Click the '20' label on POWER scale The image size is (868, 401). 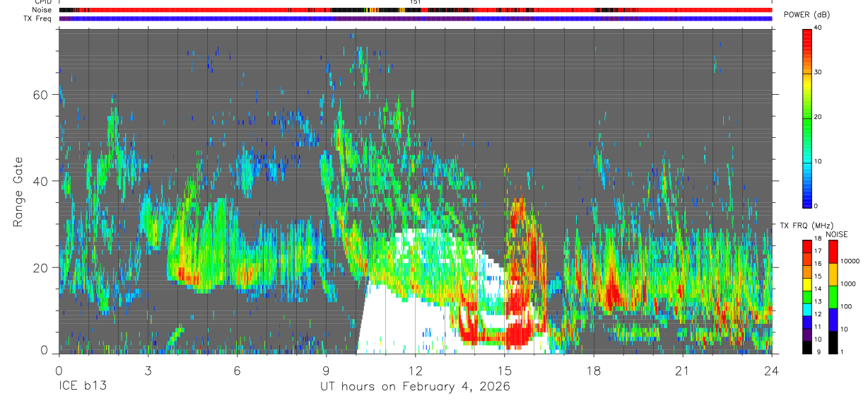pyautogui.click(x=818, y=117)
